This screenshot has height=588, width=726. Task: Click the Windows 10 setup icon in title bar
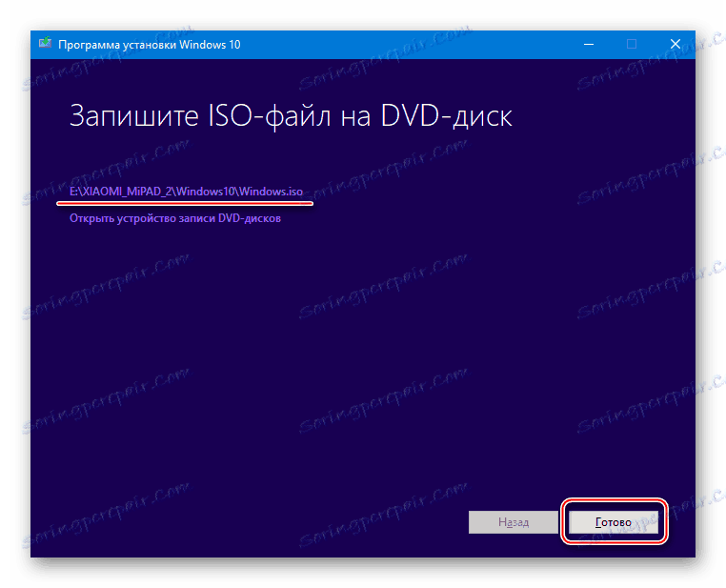click(x=45, y=44)
